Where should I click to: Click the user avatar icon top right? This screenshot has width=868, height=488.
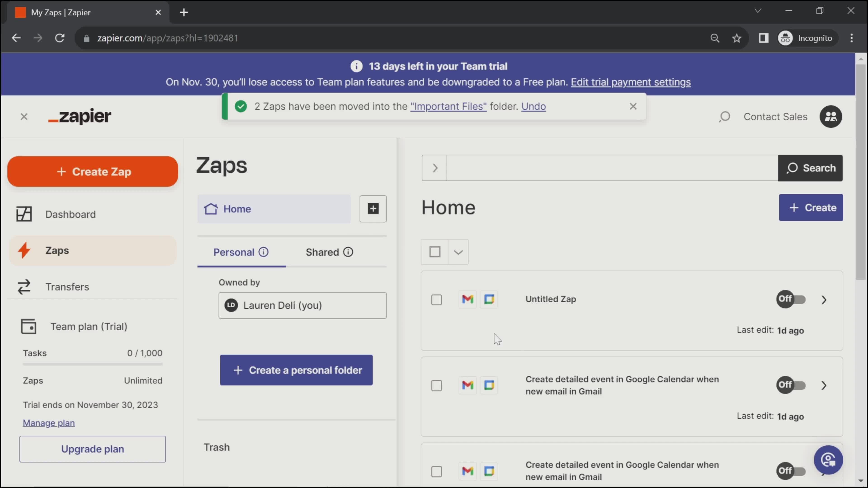[830, 116]
